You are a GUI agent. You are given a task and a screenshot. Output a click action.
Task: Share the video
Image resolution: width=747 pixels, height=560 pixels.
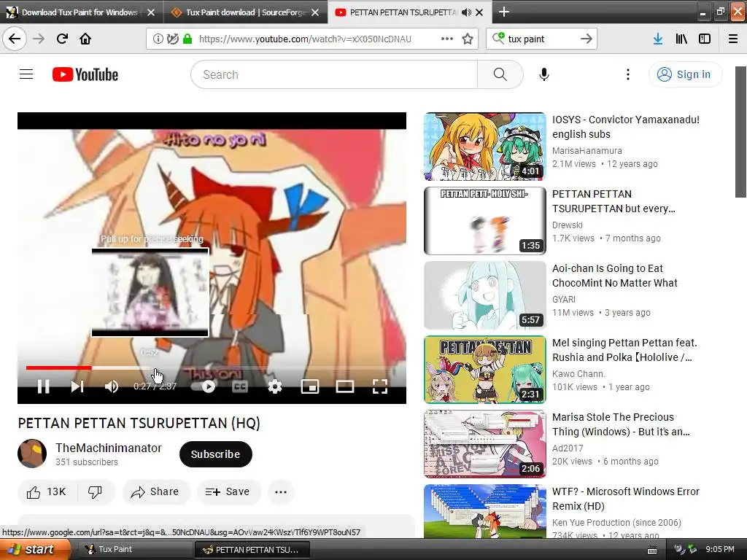(156, 491)
